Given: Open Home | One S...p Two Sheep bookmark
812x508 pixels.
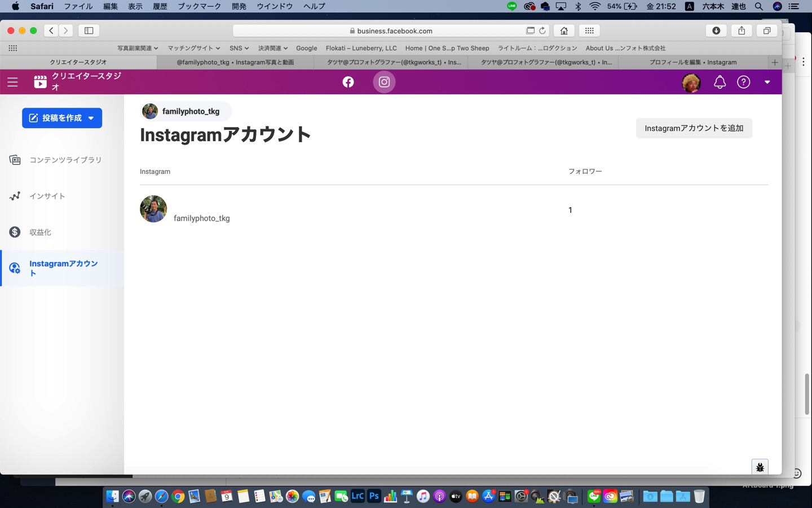Looking at the screenshot, I should coord(447,49).
